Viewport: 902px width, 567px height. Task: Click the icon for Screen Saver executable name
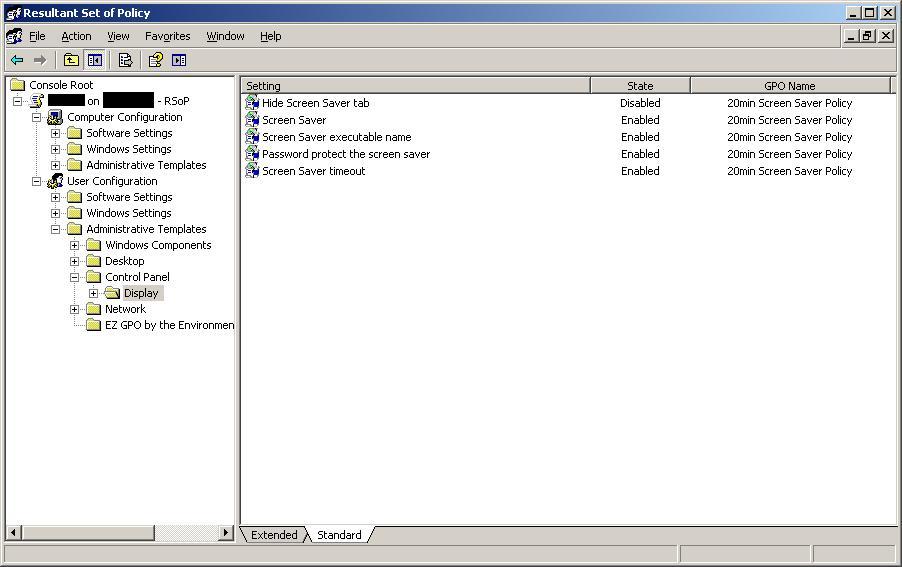pyautogui.click(x=252, y=137)
